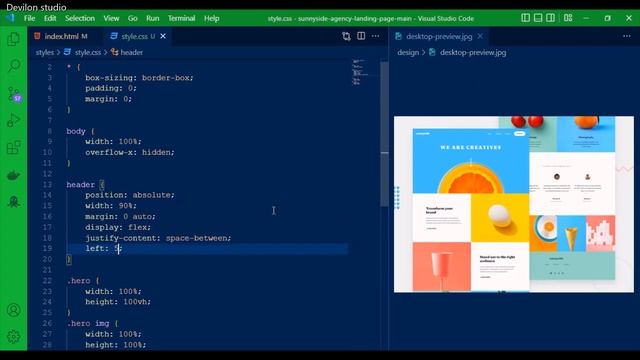Open the View menu
The image size is (640, 360).
pyautogui.click(x=111, y=18)
